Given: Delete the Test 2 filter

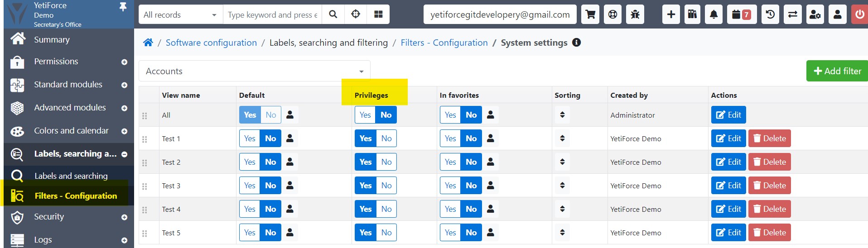Looking at the screenshot, I should click(769, 162).
